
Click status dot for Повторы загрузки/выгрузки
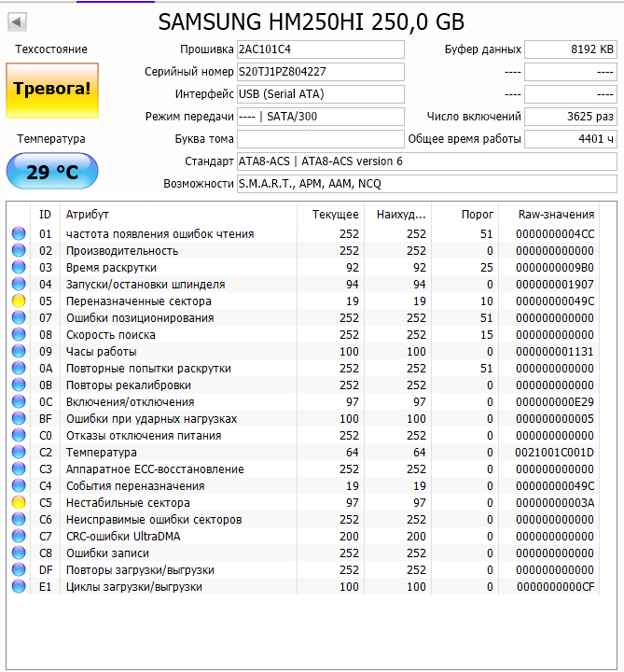[19, 569]
